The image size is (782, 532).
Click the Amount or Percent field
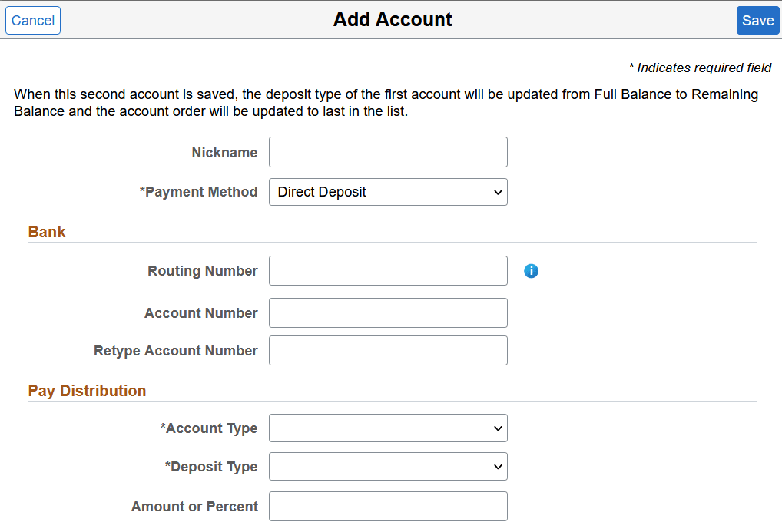(x=387, y=506)
